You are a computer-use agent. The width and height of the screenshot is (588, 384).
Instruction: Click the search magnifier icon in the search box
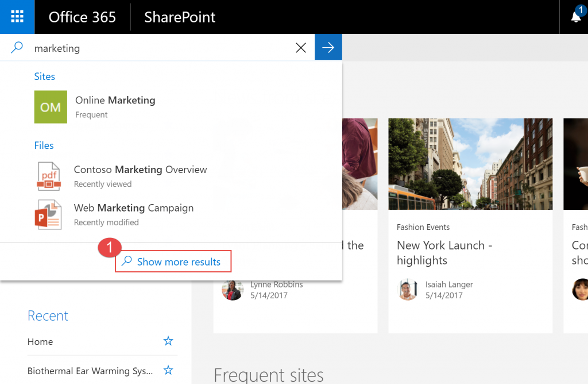17,47
